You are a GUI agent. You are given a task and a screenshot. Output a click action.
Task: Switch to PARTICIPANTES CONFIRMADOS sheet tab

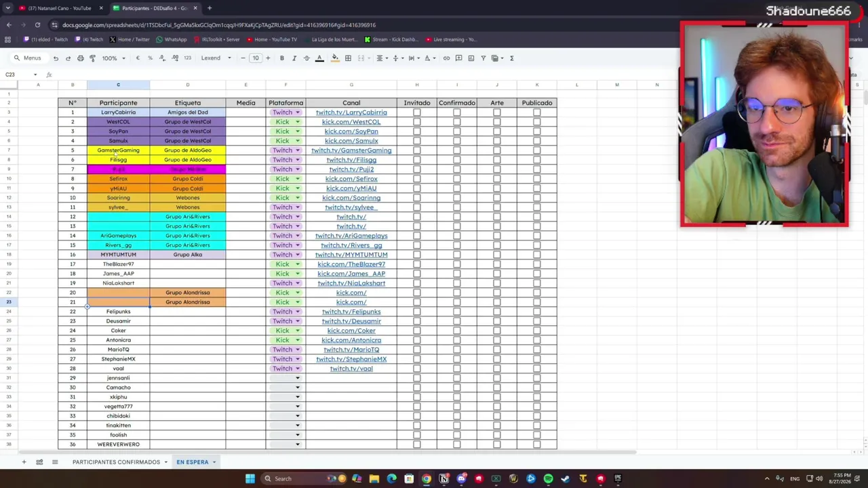[x=116, y=462]
